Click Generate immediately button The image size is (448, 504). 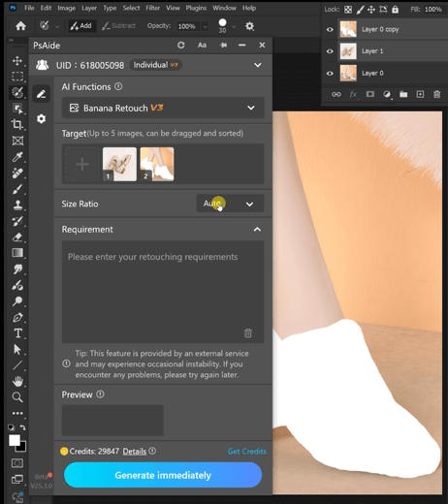click(x=163, y=475)
